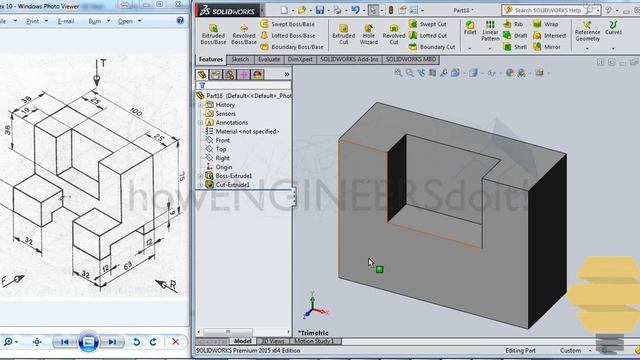
Task: Open the SOLIDWORKS MBD tab
Action: 411,60
